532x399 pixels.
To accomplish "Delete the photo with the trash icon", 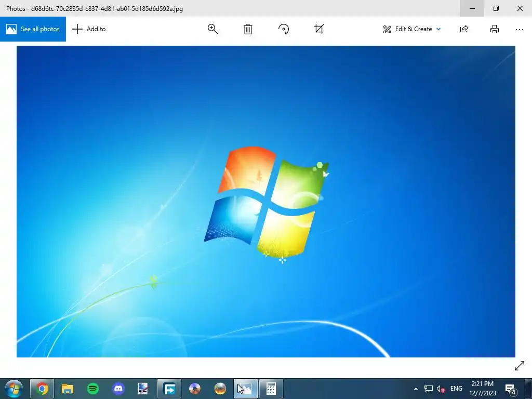I will (248, 29).
